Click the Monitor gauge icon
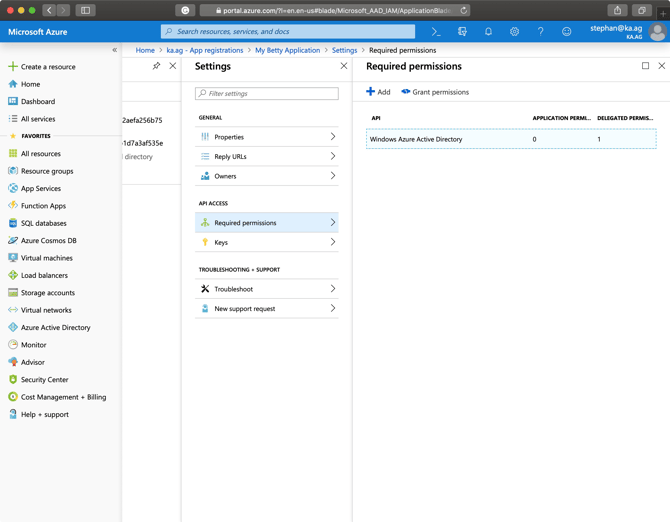670x522 pixels. point(13,344)
